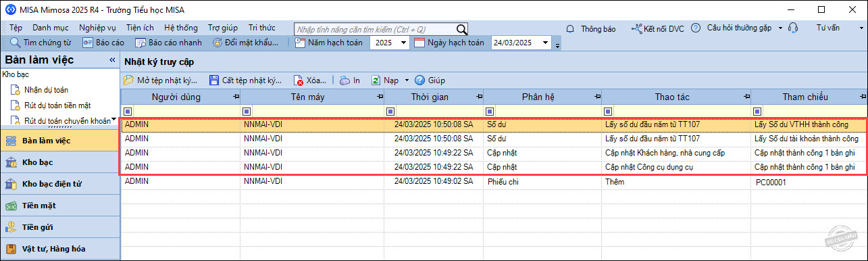Screen dimensions: 868x261
Task: Open filter operator for Phân hệ column
Action: [x=489, y=112]
